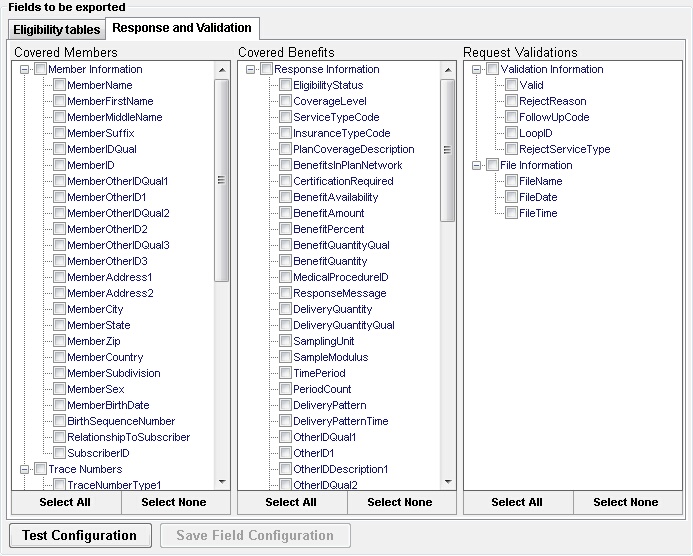Viewport: 693px width, 556px height.
Task: Select the MemberBirthDate checkbox
Action: 60,405
